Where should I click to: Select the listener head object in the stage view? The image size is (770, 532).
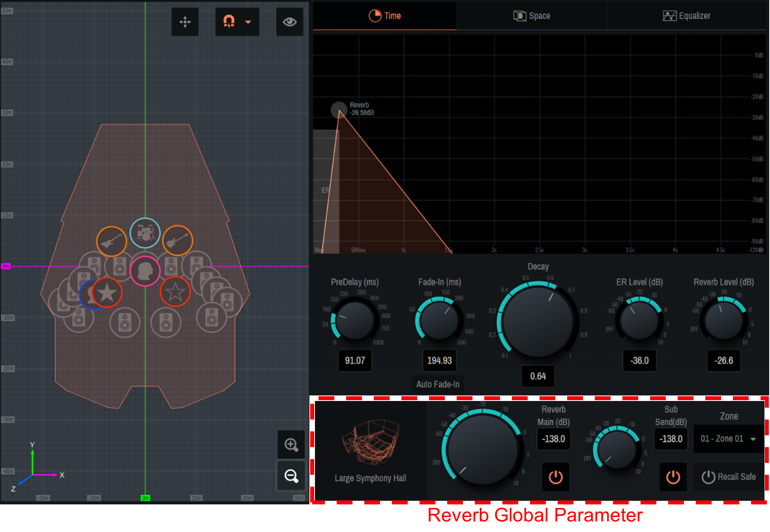tap(146, 272)
